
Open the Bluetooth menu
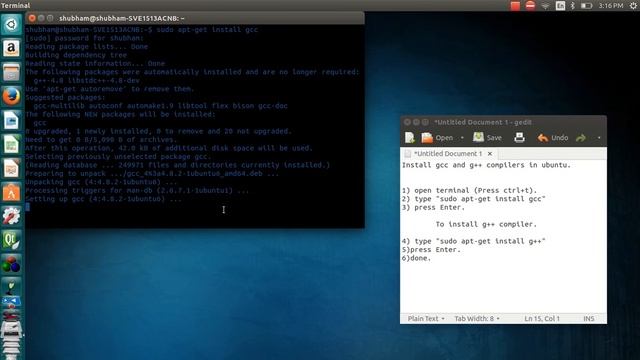point(573,5)
